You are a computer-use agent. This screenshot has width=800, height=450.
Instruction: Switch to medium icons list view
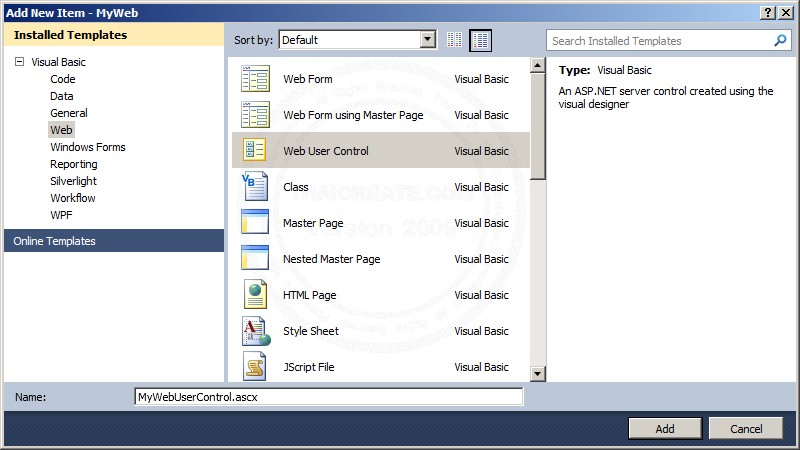click(480, 40)
